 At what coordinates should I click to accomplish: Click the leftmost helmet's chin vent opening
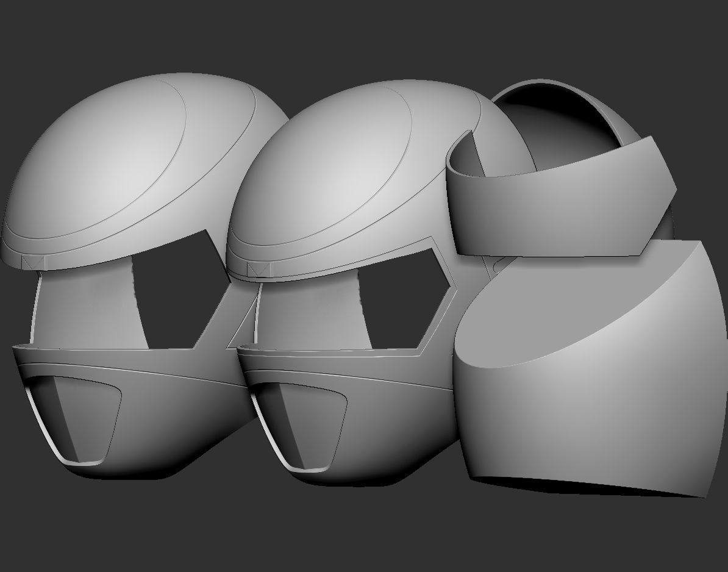click(72, 420)
